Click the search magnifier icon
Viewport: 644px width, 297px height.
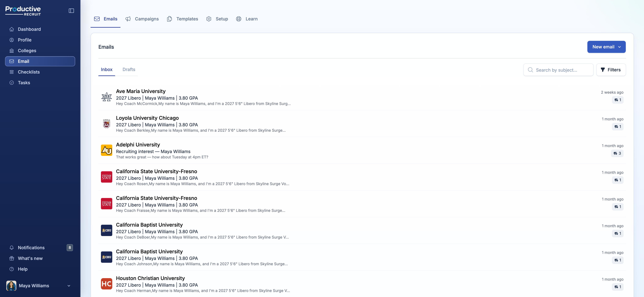point(530,70)
